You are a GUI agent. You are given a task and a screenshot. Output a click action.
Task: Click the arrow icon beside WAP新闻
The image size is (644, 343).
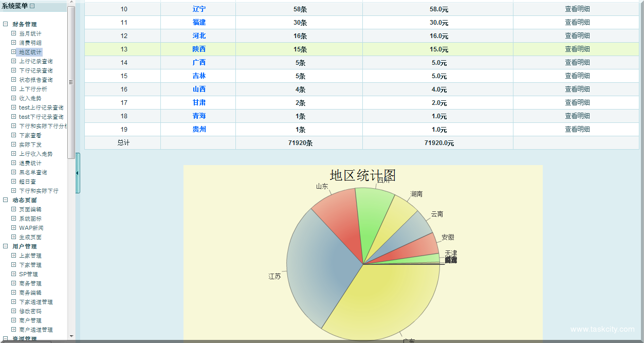pos(14,228)
